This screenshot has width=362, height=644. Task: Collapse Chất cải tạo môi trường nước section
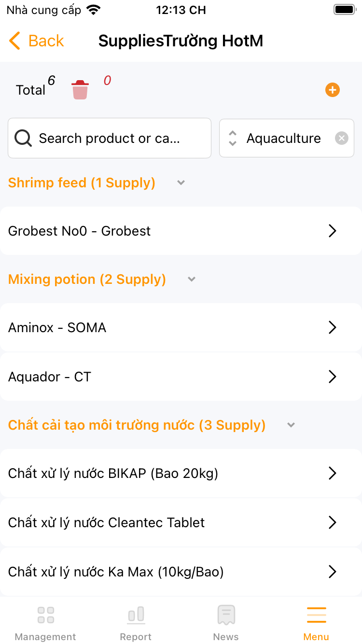pyautogui.click(x=291, y=425)
